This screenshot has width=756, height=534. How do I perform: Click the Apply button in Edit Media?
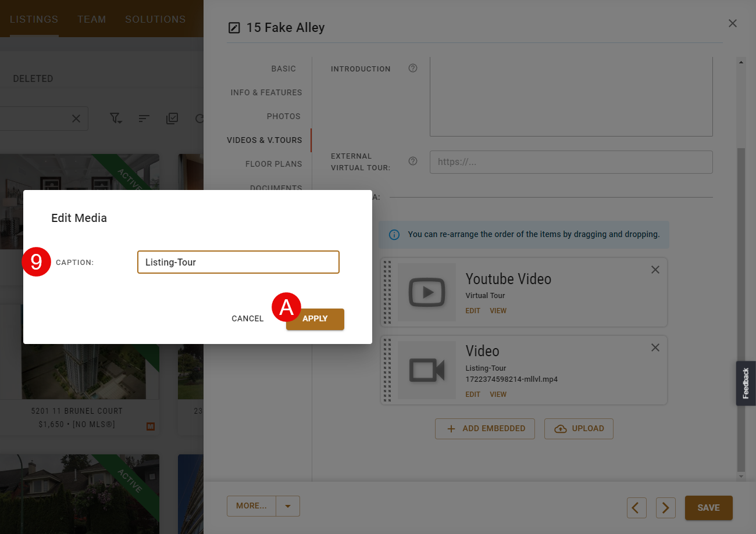(315, 319)
